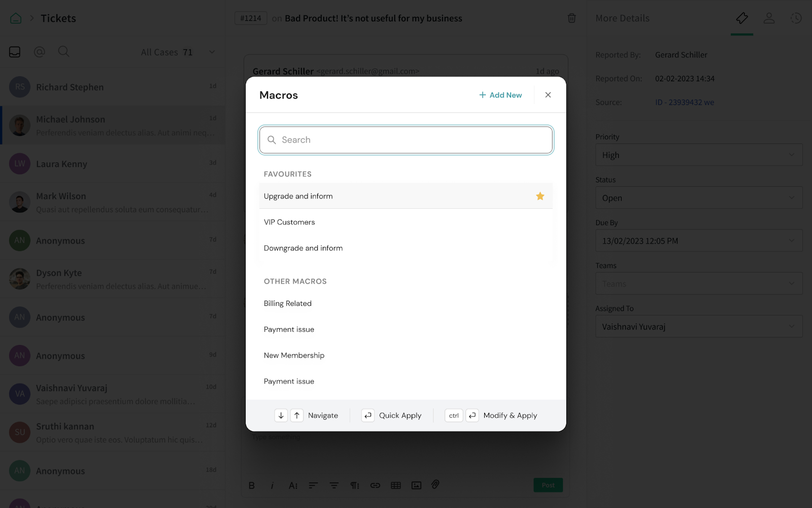Click Add New macro button
The height and width of the screenshot is (508, 812).
(500, 95)
